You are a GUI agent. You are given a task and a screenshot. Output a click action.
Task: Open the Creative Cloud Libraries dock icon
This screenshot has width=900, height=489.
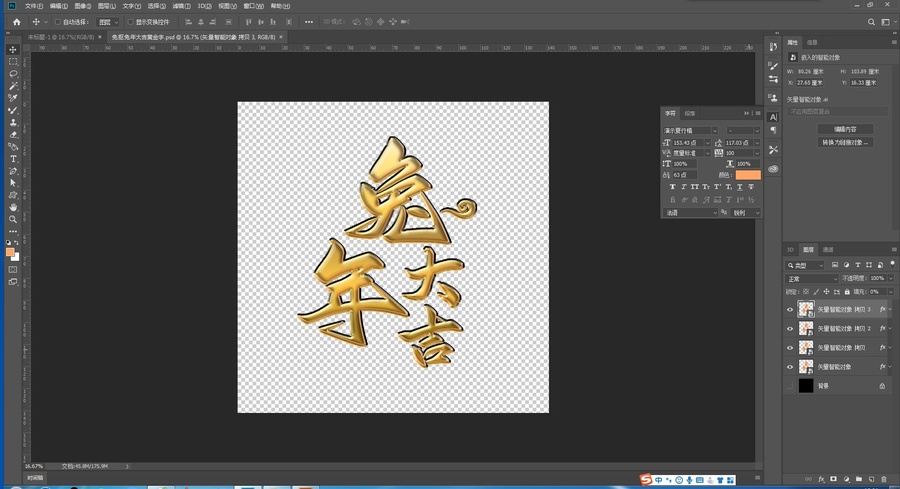click(773, 169)
